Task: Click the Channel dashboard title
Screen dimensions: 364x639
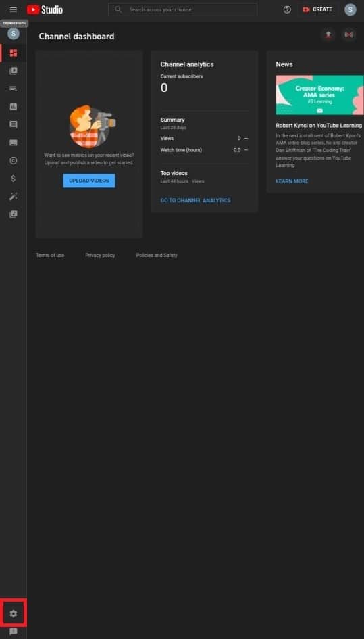Action: tap(76, 37)
